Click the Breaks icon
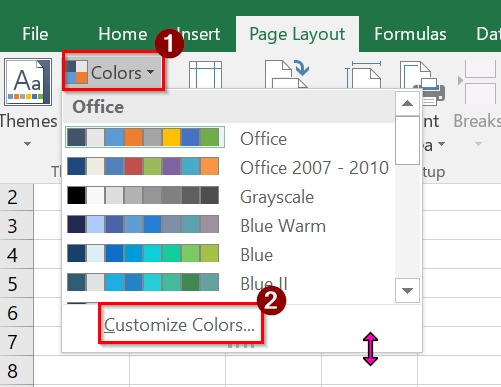This screenshot has height=387, width=501. (477, 82)
